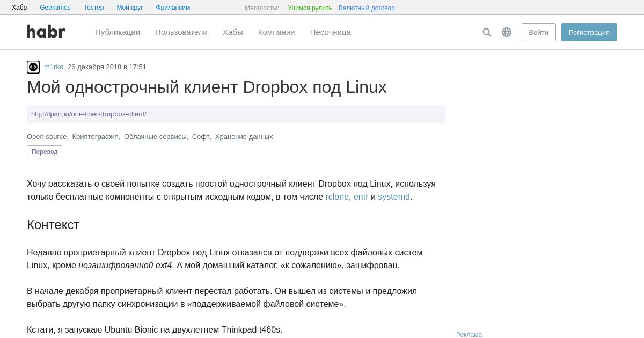Open Тостер in top bar
The height and width of the screenshot is (338, 644).
pos(94,8)
